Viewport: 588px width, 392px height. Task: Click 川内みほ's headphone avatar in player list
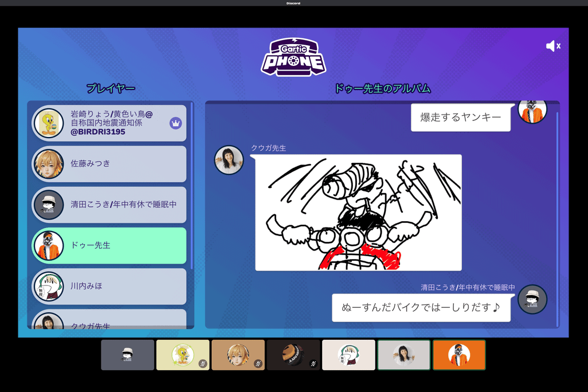[48, 287]
